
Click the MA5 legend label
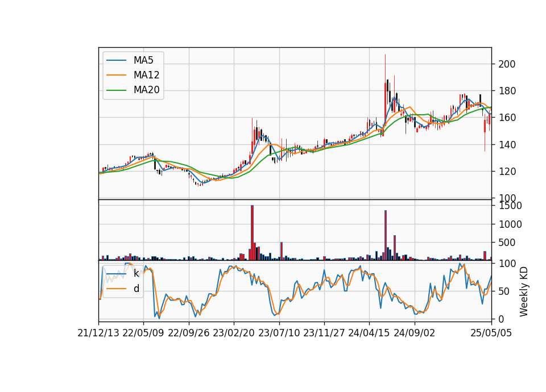coord(143,60)
